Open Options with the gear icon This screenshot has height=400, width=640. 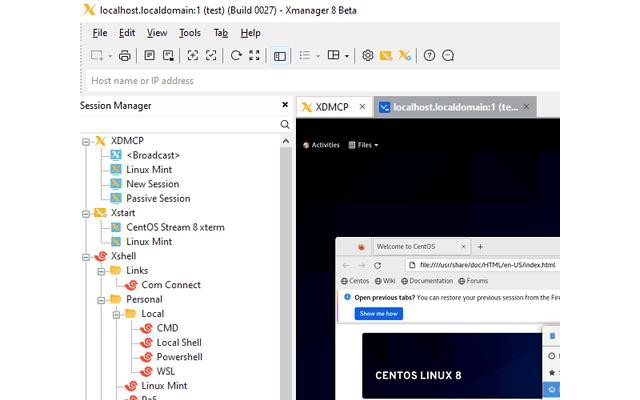367,55
